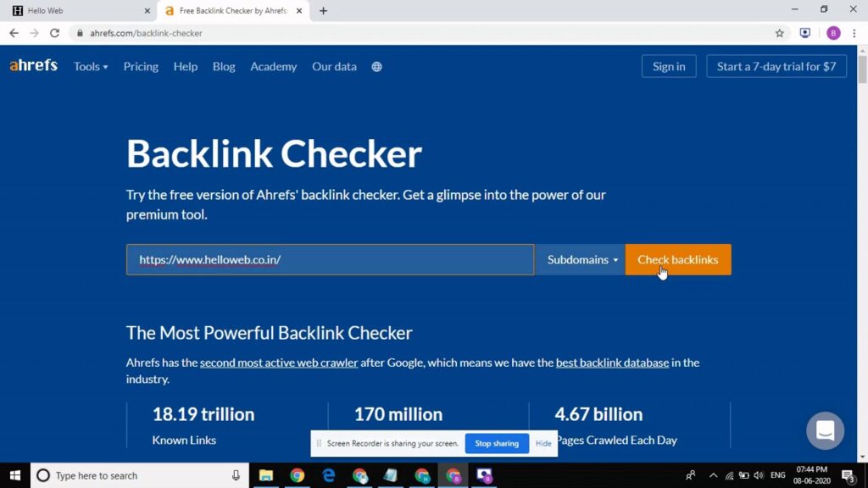View site info padlock icon
Screen dimensions: 868x488
(x=80, y=33)
